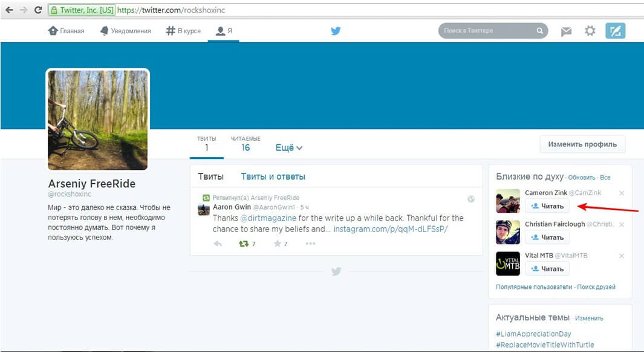Open the Читаемые 16 following count
Viewport: 644px width, 353px height.
(246, 144)
